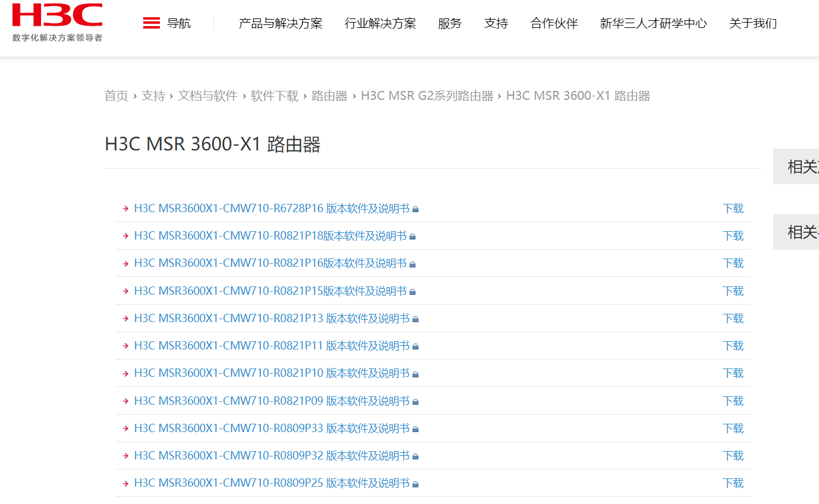Click 下载 for the R0821P18 version
The height and width of the screenshot is (504, 819).
(733, 236)
